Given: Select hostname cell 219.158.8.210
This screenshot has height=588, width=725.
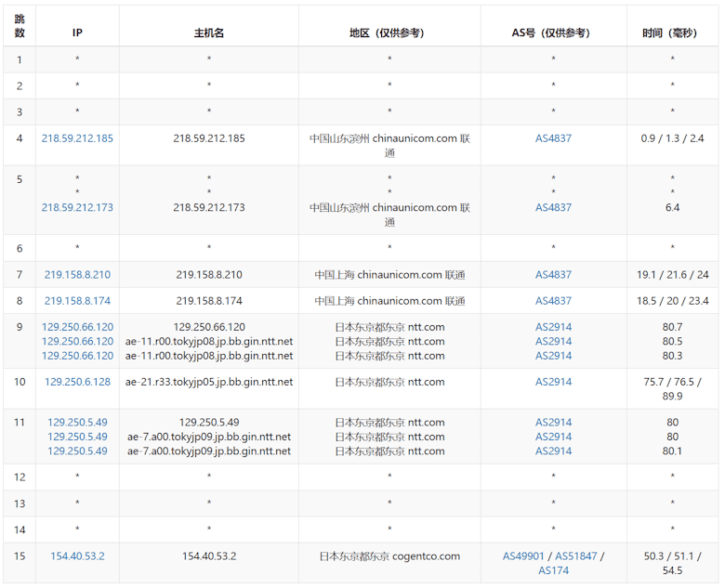Looking at the screenshot, I should (x=209, y=275).
